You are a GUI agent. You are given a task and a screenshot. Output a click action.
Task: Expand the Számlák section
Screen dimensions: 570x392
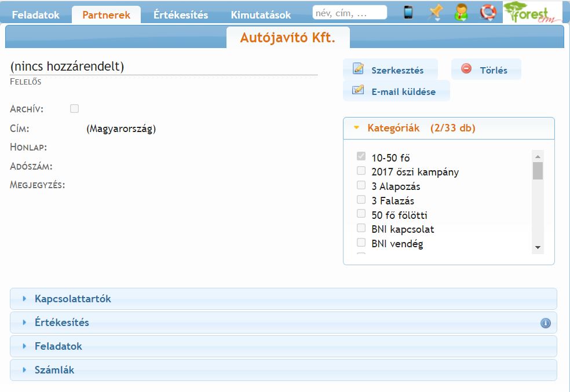pos(54,370)
